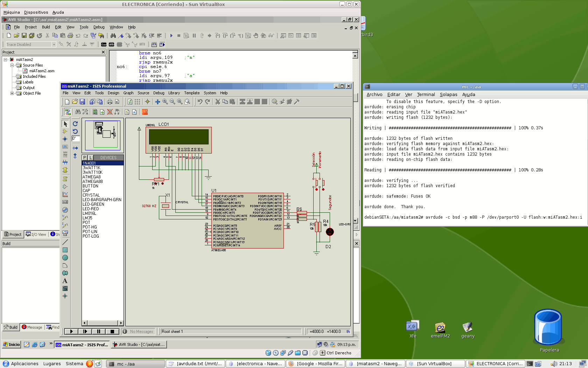The height and width of the screenshot is (368, 588).
Task: Click the ISIS zoom in magnifier
Action: pos(165,102)
